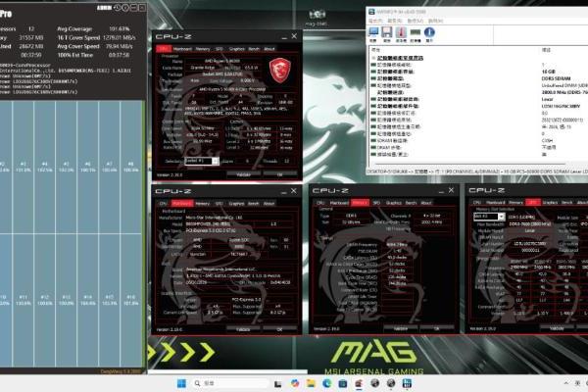Open the fourth HWiNFO menu item
This screenshot has width=588, height=392.
coord(435,21)
